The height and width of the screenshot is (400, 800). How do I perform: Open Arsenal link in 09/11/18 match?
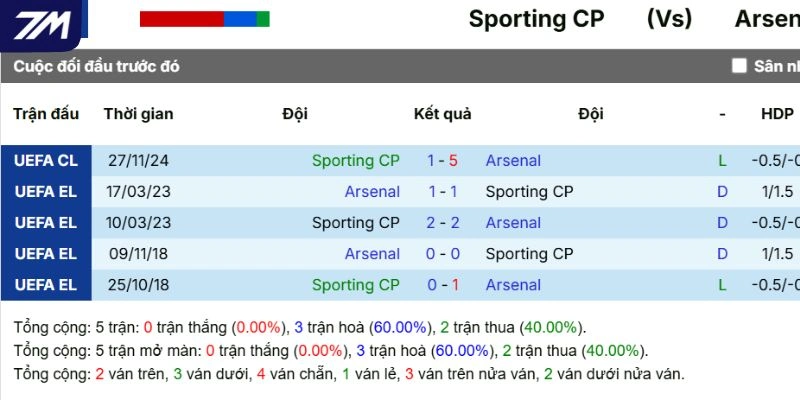coord(372,253)
